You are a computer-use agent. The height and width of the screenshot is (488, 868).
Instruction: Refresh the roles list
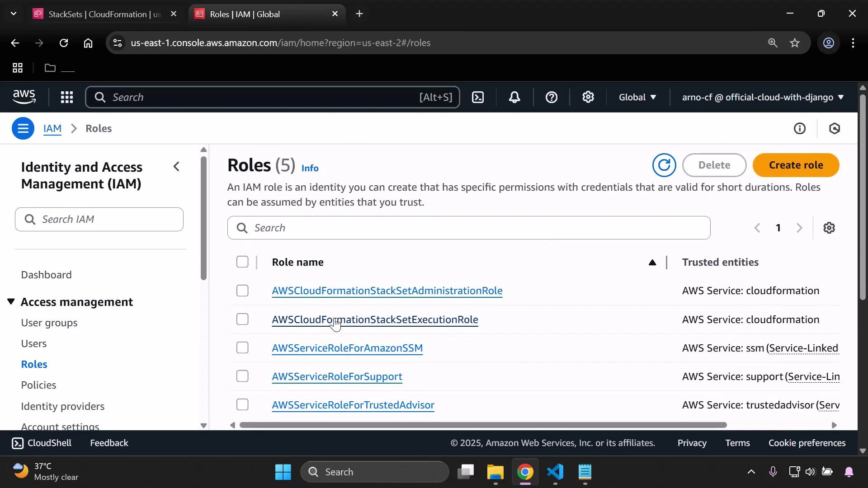(x=664, y=165)
